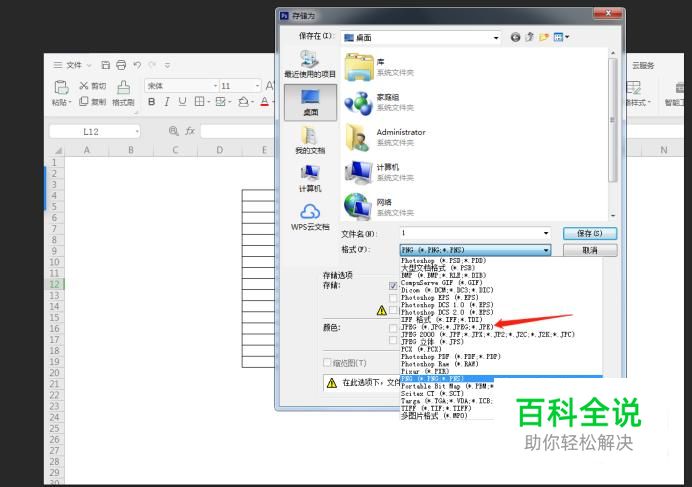The height and width of the screenshot is (487, 692).
Task: Click the WPS print icon
Action: [121, 65]
